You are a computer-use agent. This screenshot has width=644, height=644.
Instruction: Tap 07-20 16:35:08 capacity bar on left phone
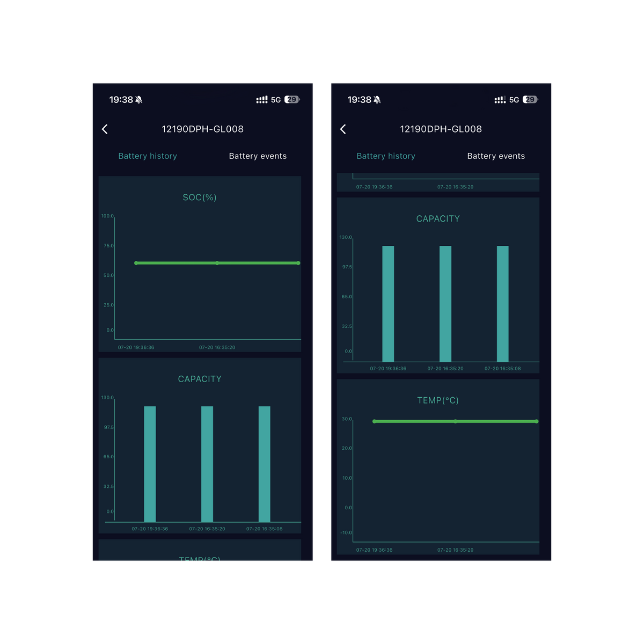(x=265, y=464)
